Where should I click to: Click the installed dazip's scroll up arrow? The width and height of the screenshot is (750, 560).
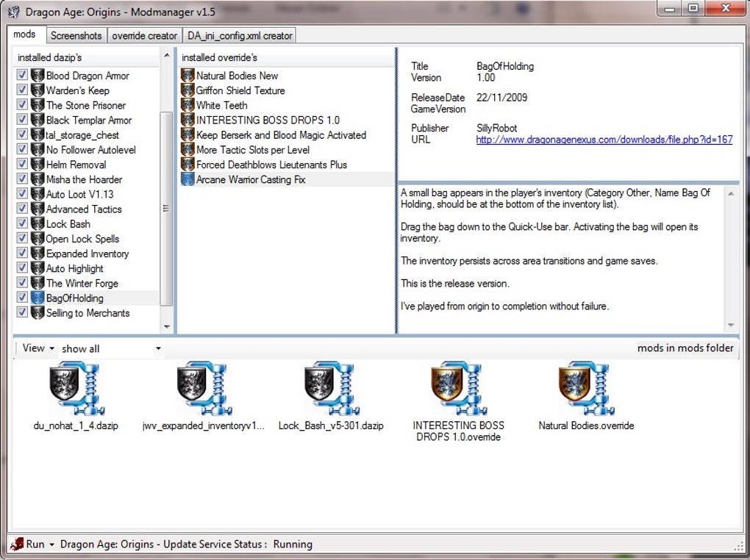tap(166, 55)
